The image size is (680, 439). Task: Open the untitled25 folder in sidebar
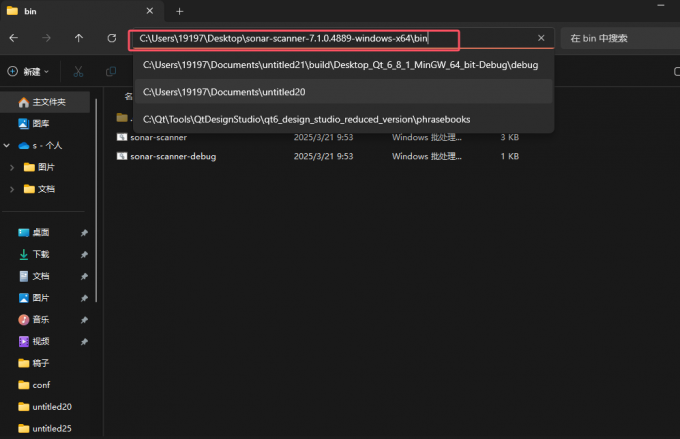[45, 428]
